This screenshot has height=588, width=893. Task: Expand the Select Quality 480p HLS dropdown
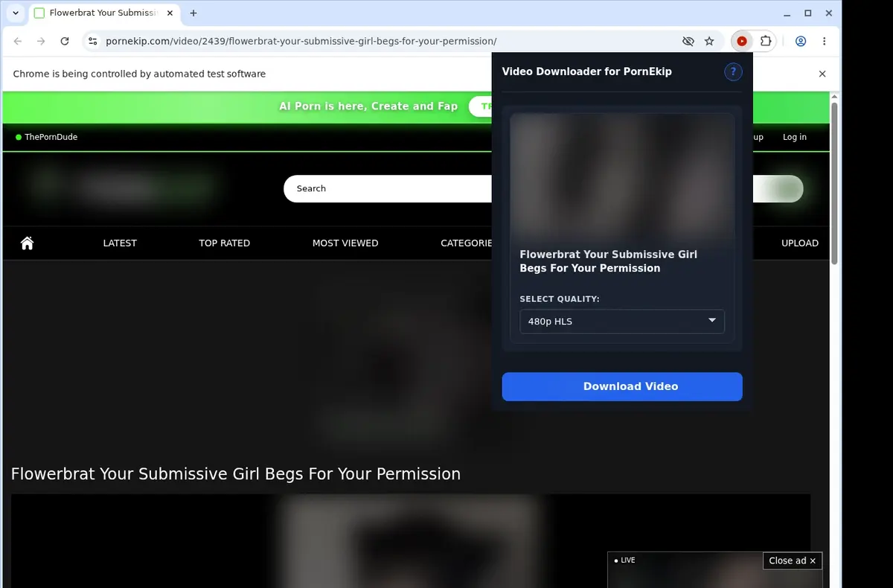(622, 322)
